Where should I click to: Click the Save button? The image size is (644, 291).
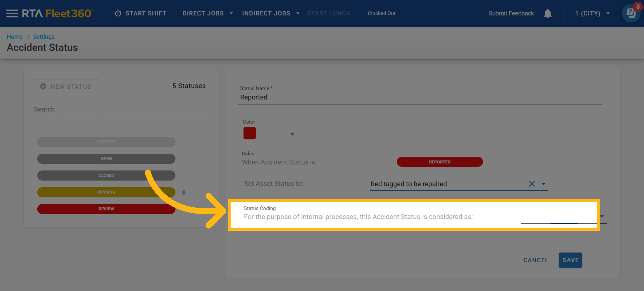(570, 260)
